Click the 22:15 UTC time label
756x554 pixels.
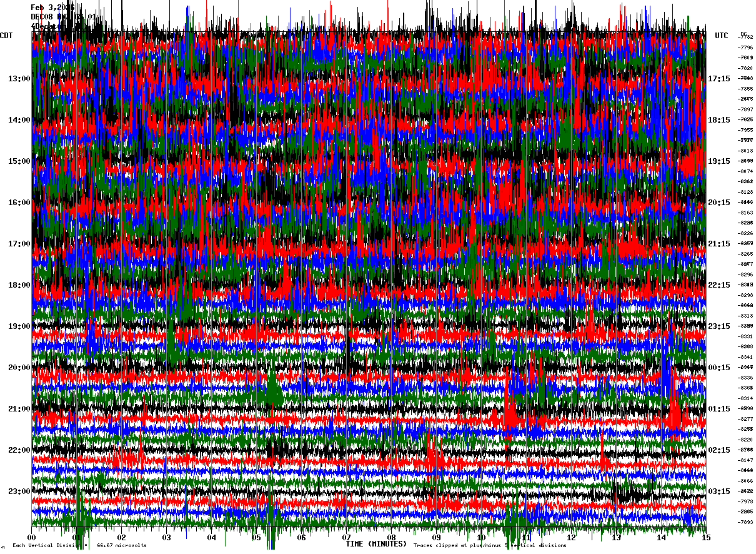(x=719, y=285)
